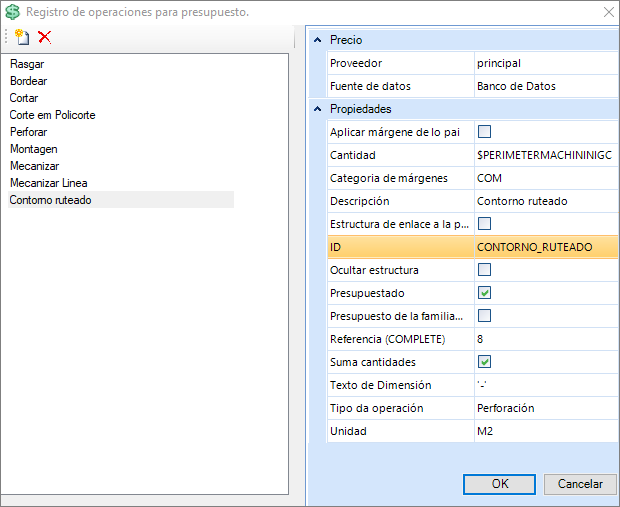Check the Presupuesto de la familia checkbox
Screen dimensions: 620x507
[x=485, y=316]
